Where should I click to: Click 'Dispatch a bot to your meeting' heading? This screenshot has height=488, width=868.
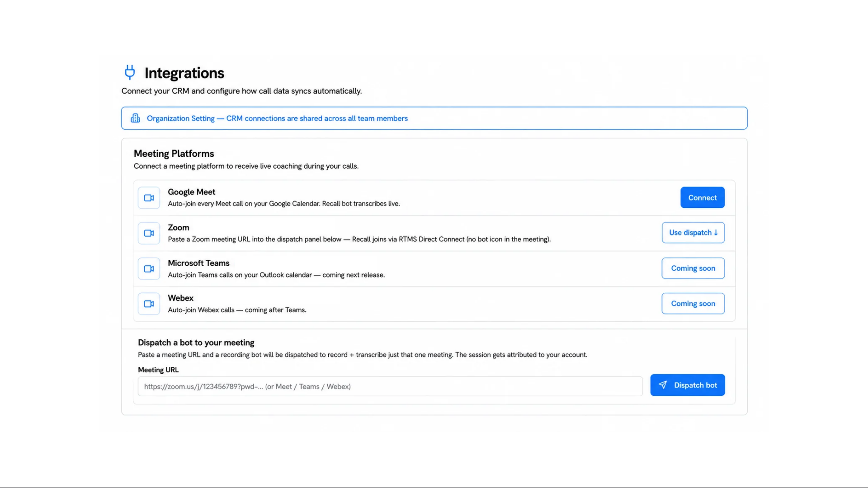196,343
